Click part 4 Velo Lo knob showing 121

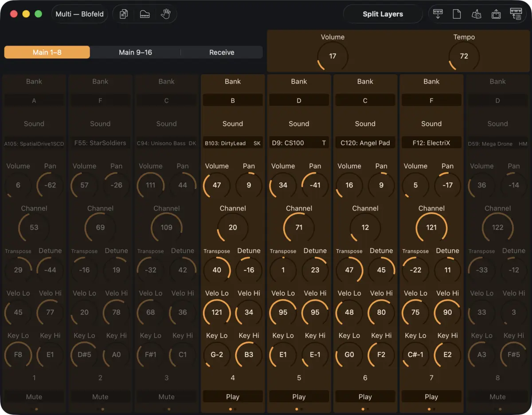click(217, 312)
